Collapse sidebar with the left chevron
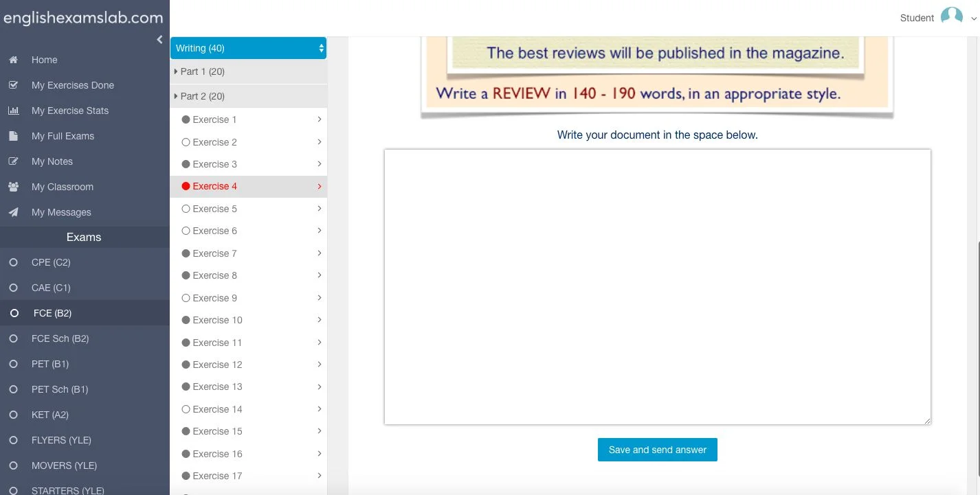 [159, 40]
